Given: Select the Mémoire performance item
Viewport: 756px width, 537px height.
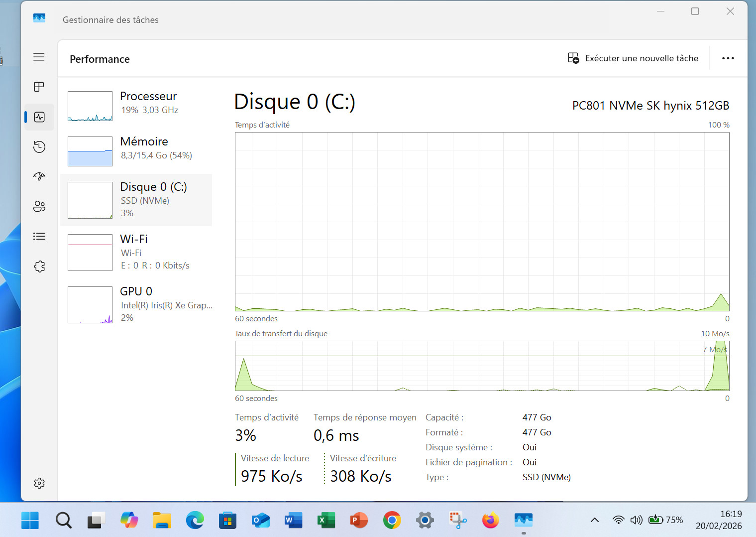Looking at the screenshot, I should 136,151.
